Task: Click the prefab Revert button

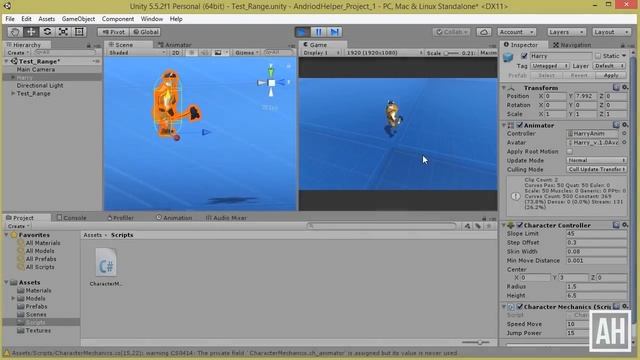Action: click(578, 76)
